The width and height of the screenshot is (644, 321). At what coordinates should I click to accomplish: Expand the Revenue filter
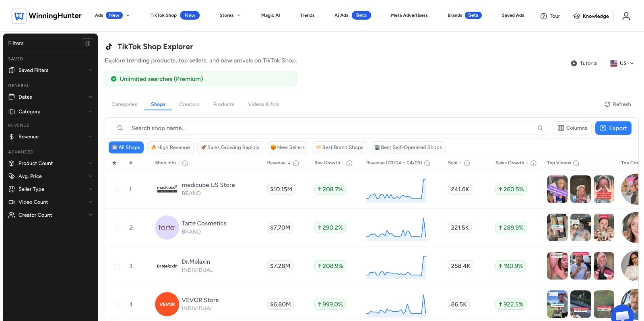point(50,137)
